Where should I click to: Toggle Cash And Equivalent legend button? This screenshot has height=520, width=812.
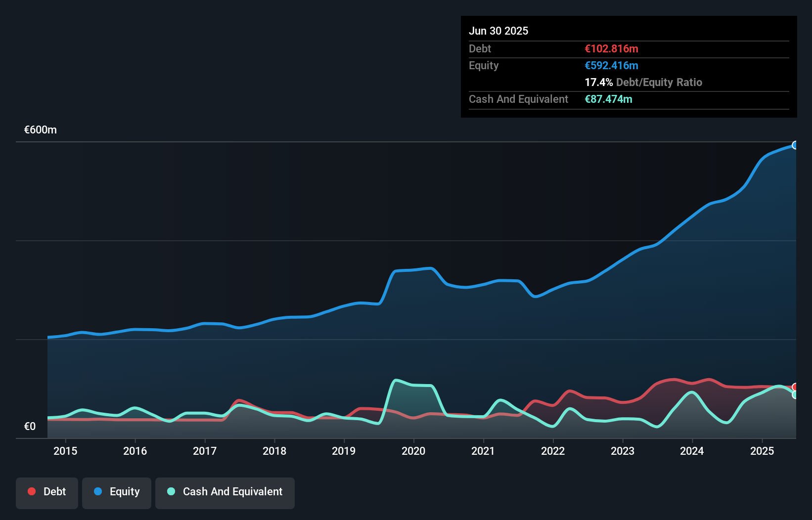pos(225,492)
